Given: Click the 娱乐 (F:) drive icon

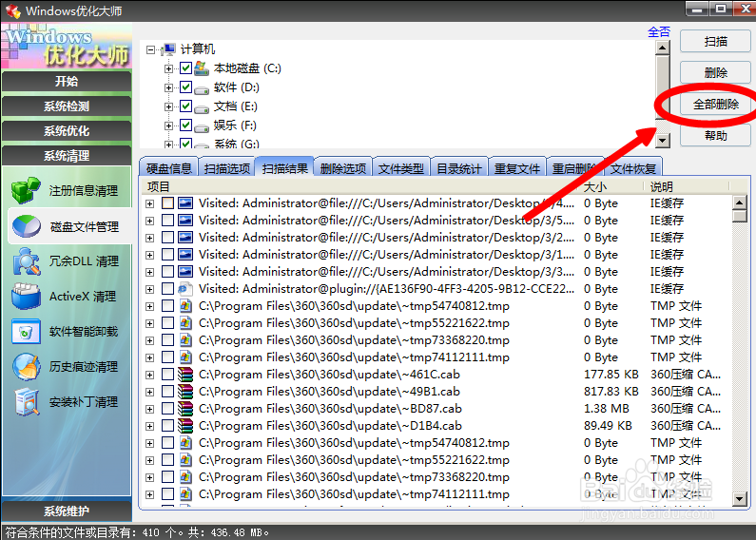Looking at the screenshot, I should click(x=202, y=126).
